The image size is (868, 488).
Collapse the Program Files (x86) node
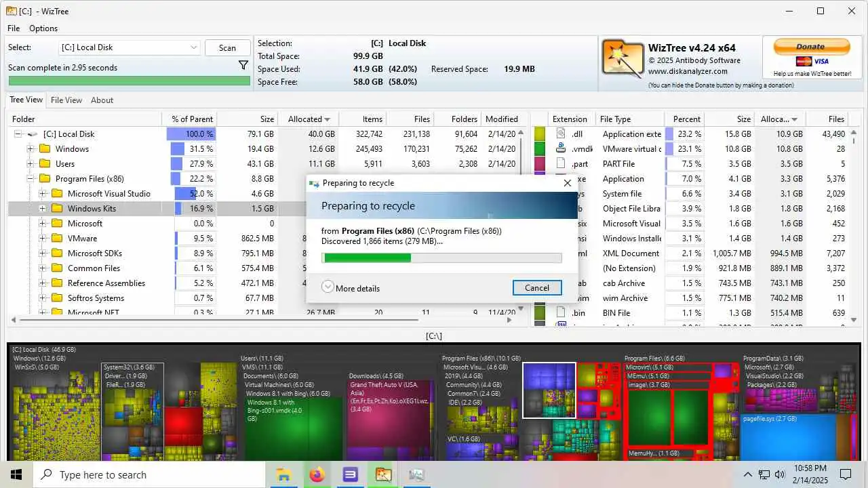[x=31, y=179]
